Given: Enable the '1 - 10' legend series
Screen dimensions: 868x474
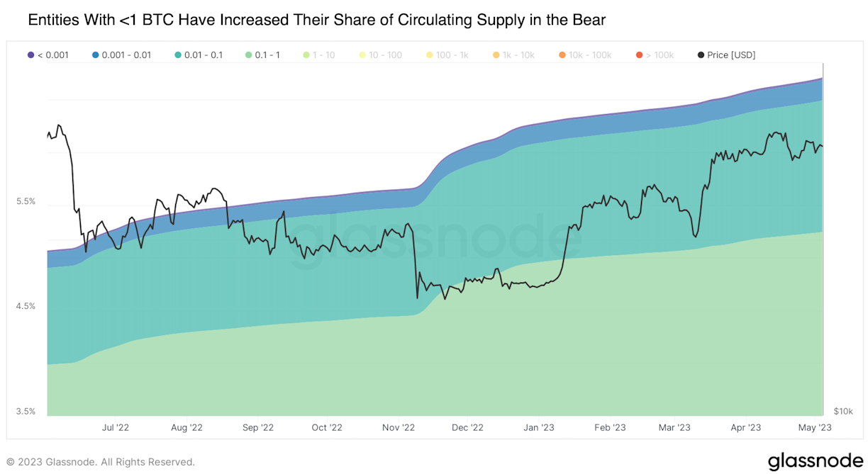Looking at the screenshot, I should click(318, 55).
